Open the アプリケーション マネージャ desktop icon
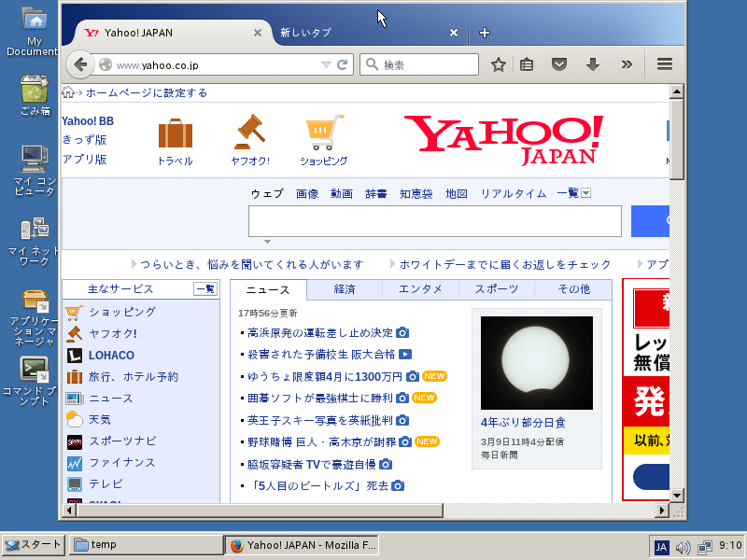 [35, 317]
